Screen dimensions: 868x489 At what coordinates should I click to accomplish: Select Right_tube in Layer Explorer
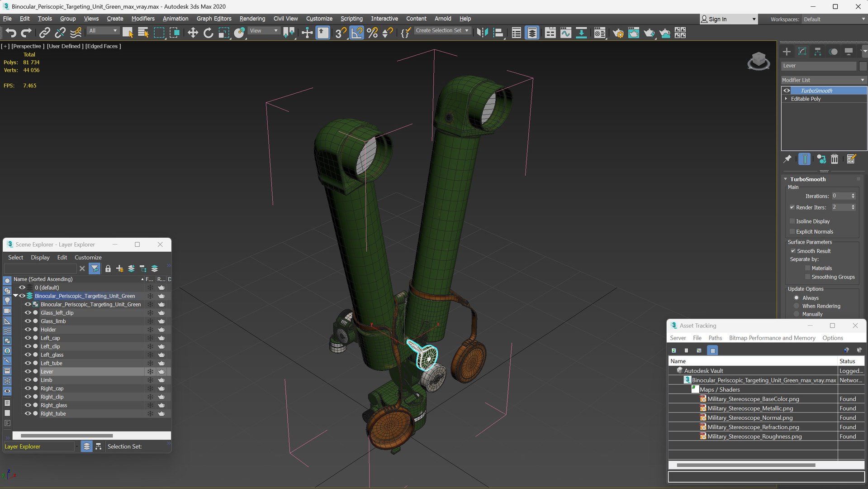click(x=53, y=413)
